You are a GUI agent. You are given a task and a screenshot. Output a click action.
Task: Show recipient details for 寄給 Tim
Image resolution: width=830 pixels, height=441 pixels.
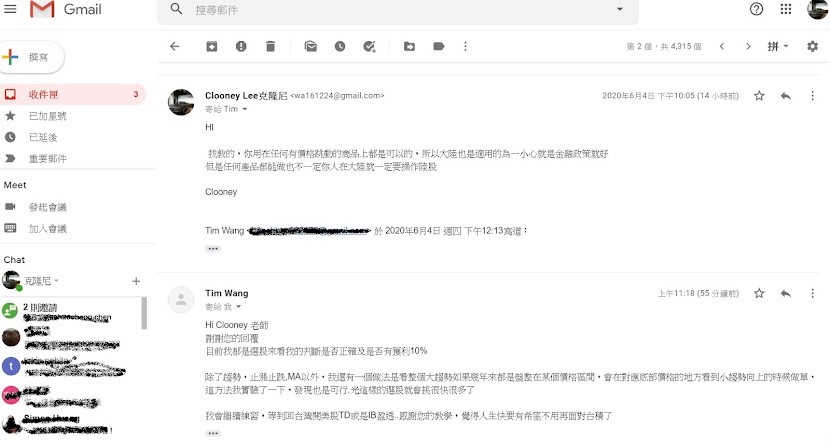pos(245,109)
